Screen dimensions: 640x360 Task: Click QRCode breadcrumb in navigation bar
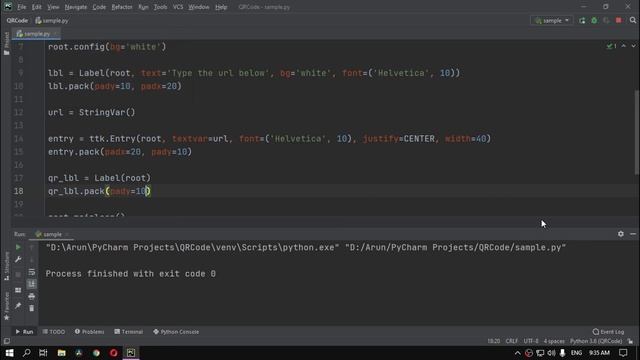17,20
